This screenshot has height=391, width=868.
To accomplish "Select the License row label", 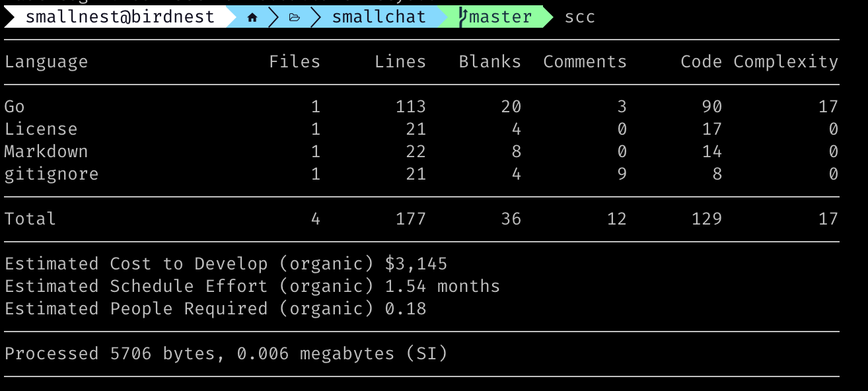I will click(41, 129).
